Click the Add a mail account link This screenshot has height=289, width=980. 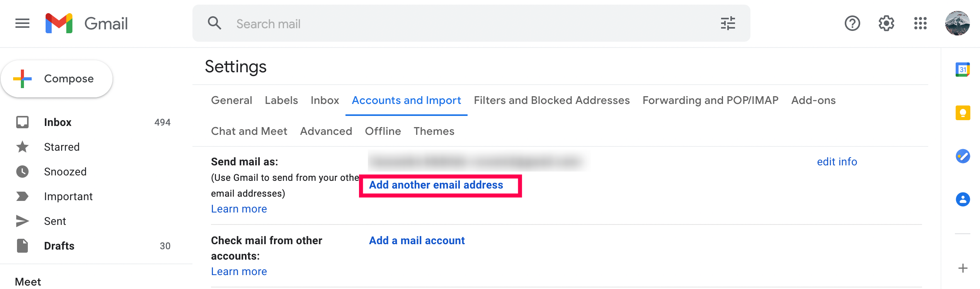pos(417,241)
